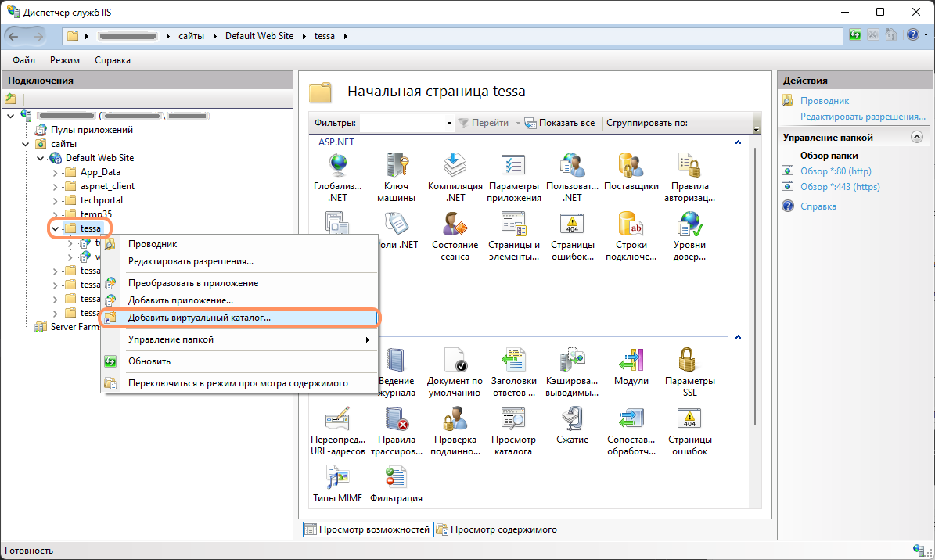Open the Режим menu in menu bar
The image size is (935, 560).
coord(65,60)
